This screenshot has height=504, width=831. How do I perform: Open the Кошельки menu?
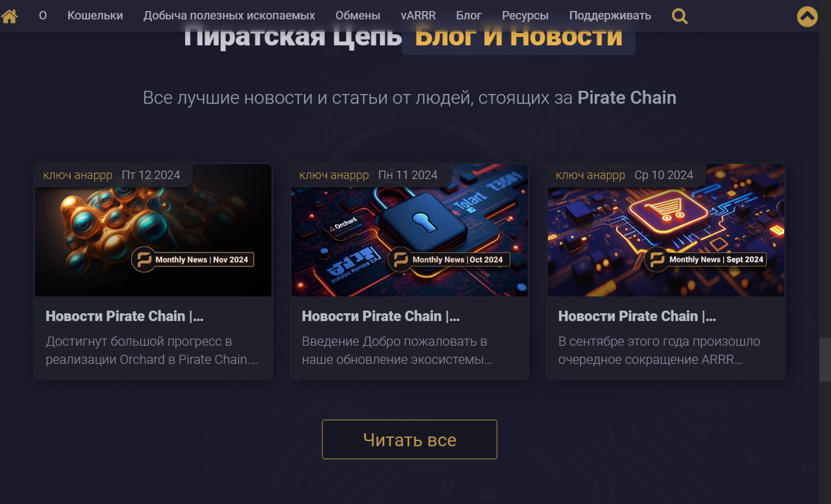click(95, 16)
